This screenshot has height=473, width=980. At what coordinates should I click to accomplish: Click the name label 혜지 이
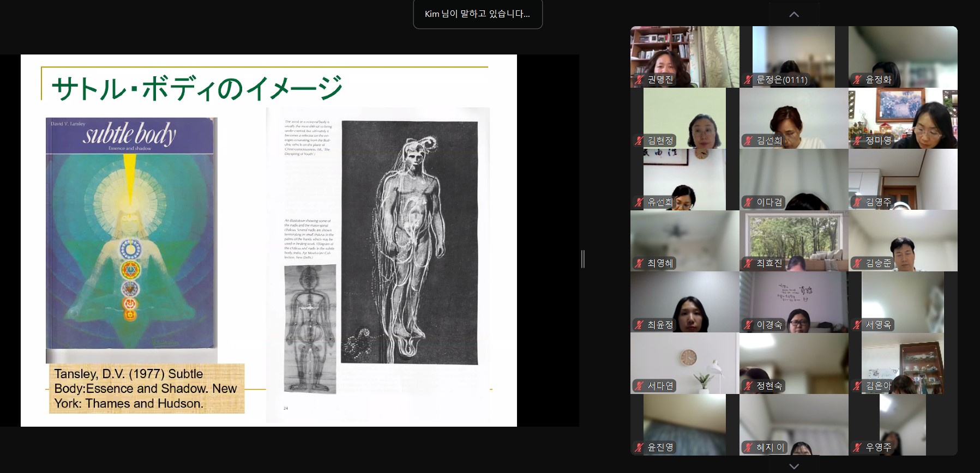pos(771,447)
